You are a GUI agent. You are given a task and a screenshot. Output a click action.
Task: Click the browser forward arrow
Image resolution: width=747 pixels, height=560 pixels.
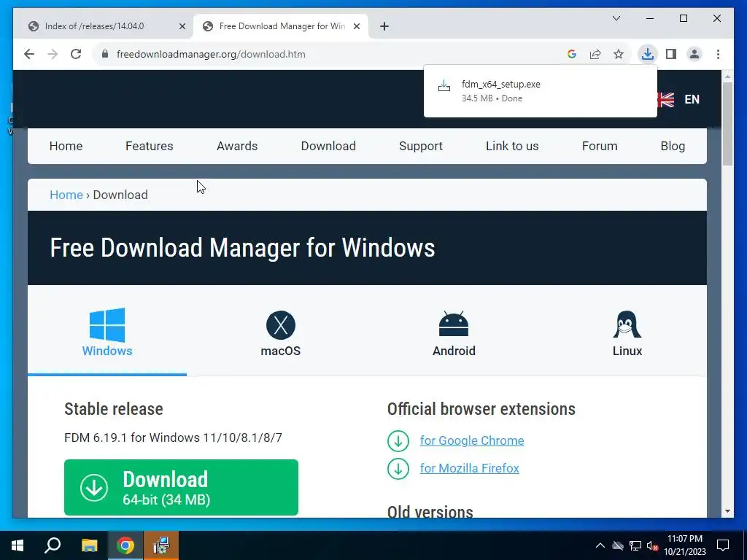point(53,54)
